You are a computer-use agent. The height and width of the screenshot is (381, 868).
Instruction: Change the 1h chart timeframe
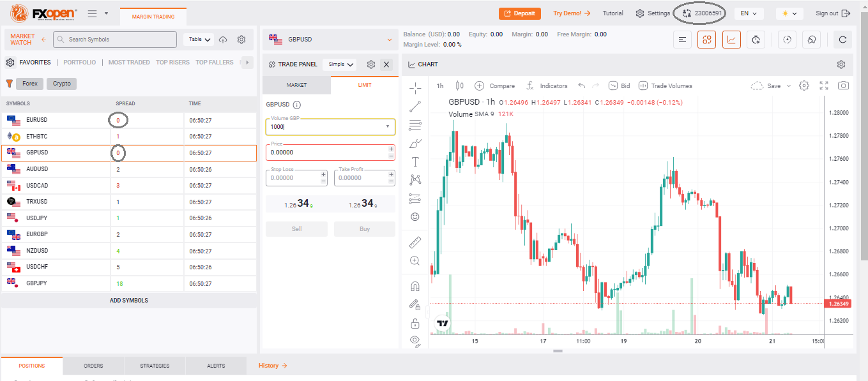click(x=440, y=86)
